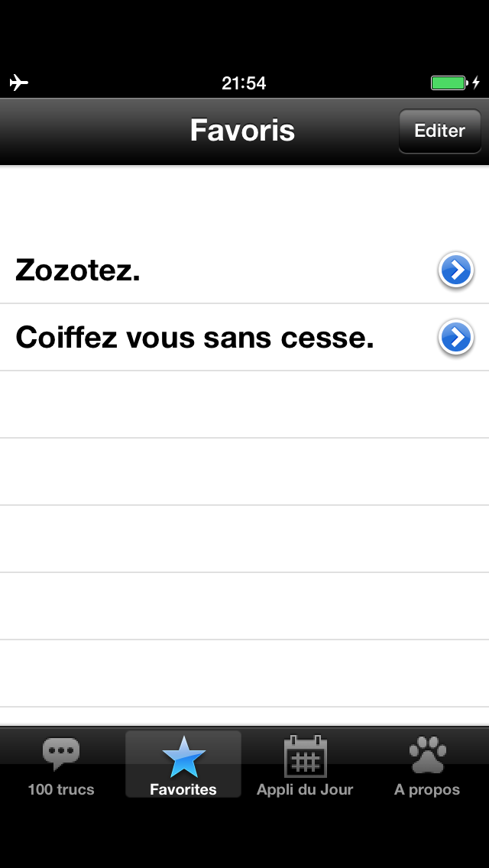Select the "Zozotez." favorite row text
This screenshot has height=868, width=489.
tap(78, 270)
